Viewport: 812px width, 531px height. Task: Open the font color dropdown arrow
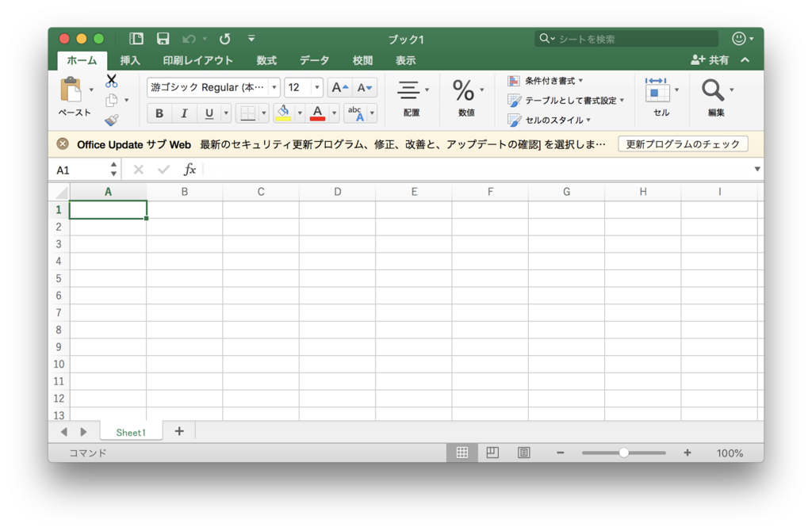(334, 113)
